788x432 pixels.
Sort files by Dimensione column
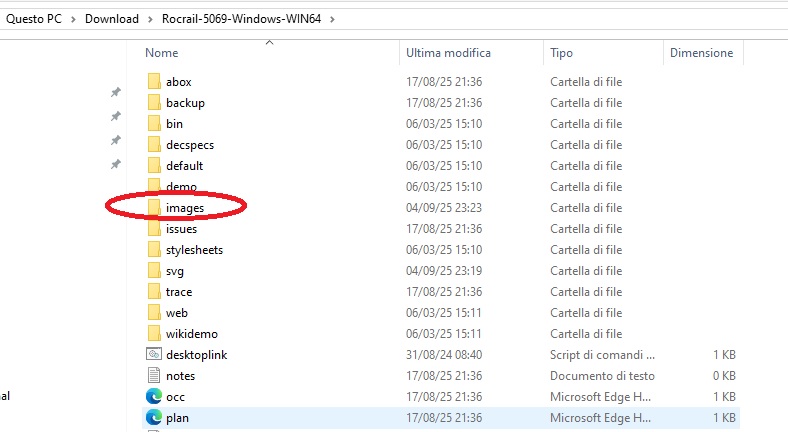coord(701,52)
